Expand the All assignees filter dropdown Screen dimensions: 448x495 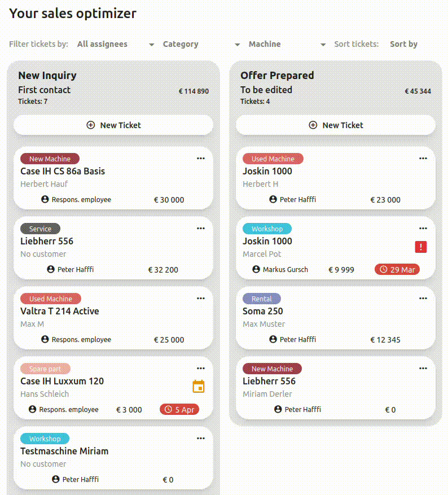point(116,44)
